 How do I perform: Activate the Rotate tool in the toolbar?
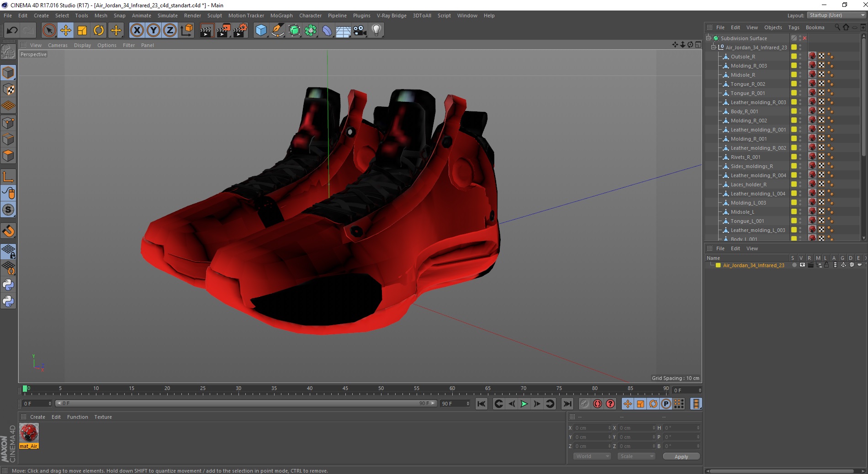pos(98,31)
